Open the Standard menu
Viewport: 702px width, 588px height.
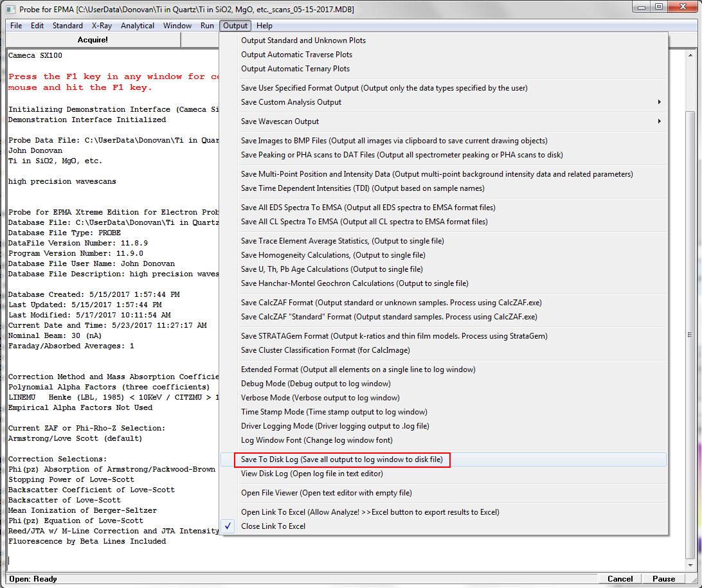tap(67, 26)
